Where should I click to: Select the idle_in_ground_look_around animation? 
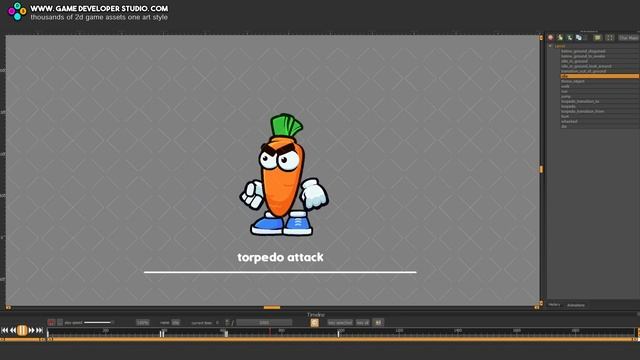point(600,66)
